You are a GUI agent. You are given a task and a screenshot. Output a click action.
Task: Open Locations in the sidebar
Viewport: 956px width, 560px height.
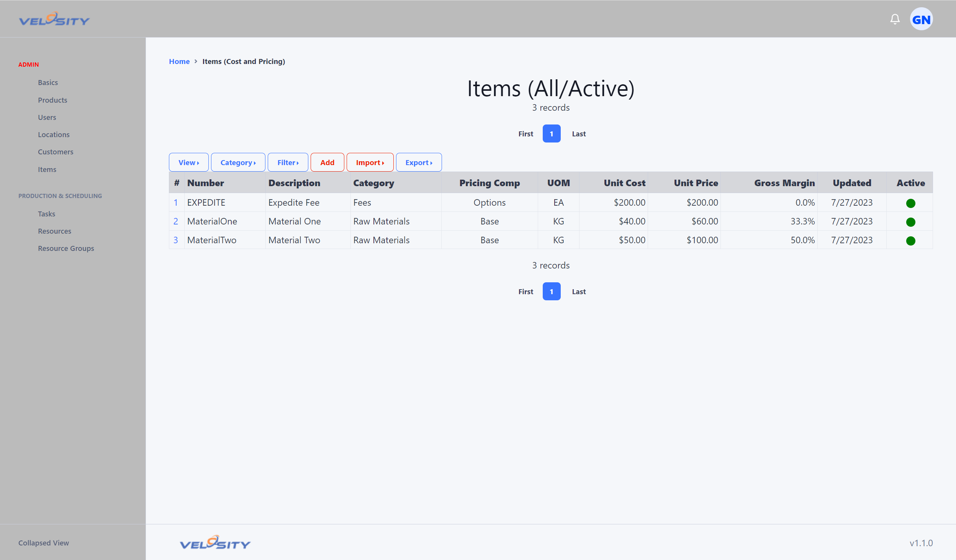[54, 134]
